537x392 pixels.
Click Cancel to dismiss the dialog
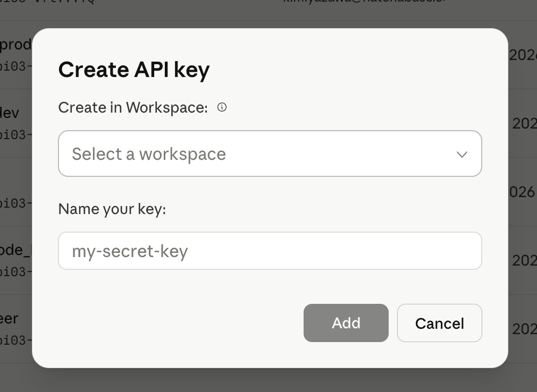coord(439,323)
